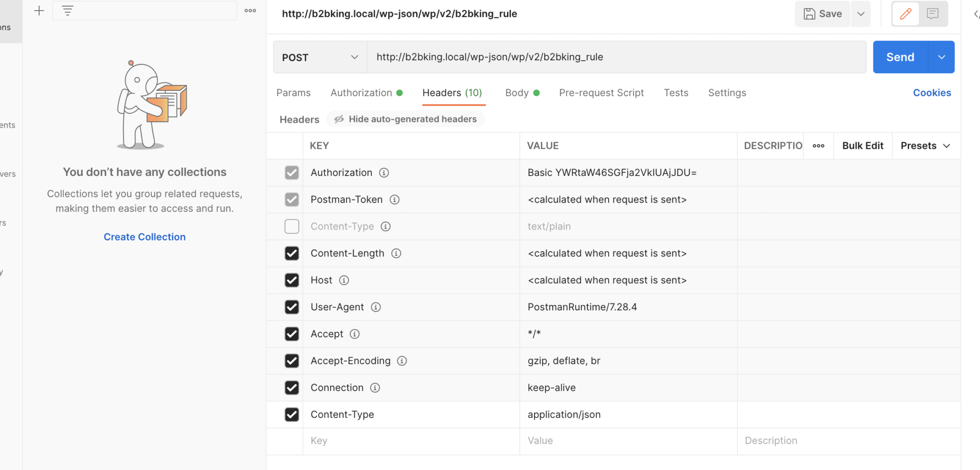
Task: Click the info icon next to Authorization header
Action: (x=384, y=173)
